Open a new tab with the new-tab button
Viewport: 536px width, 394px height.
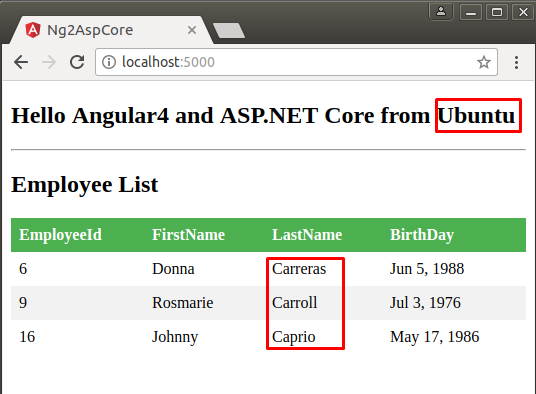(x=229, y=30)
